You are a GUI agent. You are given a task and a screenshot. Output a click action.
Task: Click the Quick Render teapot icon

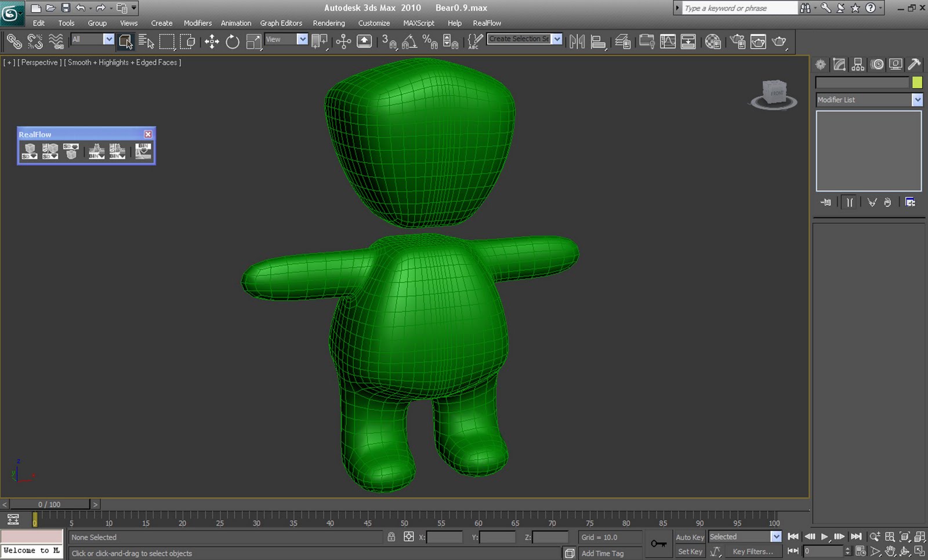point(778,41)
